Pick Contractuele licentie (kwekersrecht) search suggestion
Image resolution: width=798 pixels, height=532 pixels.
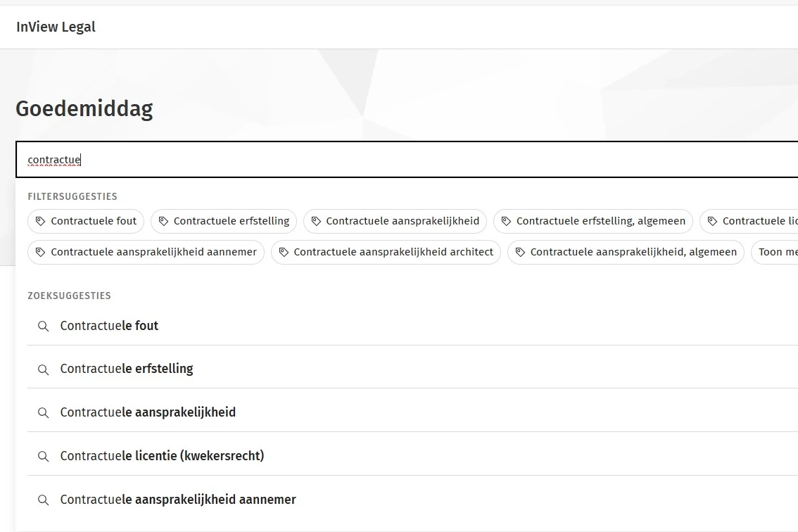162,456
